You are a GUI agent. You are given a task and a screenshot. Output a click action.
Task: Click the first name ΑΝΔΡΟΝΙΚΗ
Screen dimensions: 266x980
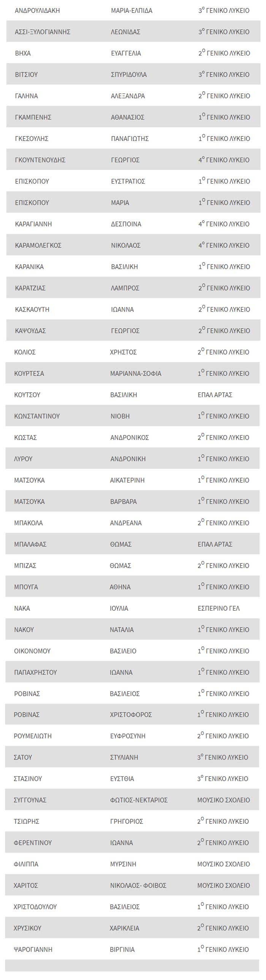coord(128,459)
